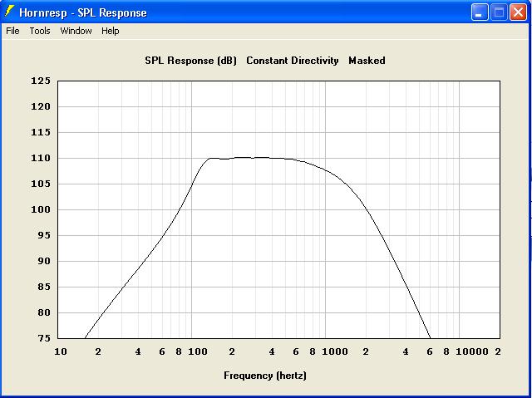Click the 'Constant Directivity' label
532x398 pixels.
tap(293, 61)
